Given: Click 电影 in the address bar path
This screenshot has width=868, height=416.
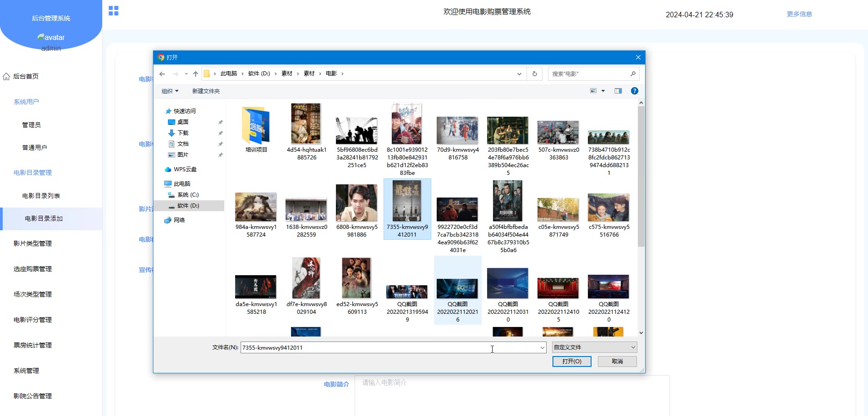Looking at the screenshot, I should point(331,74).
